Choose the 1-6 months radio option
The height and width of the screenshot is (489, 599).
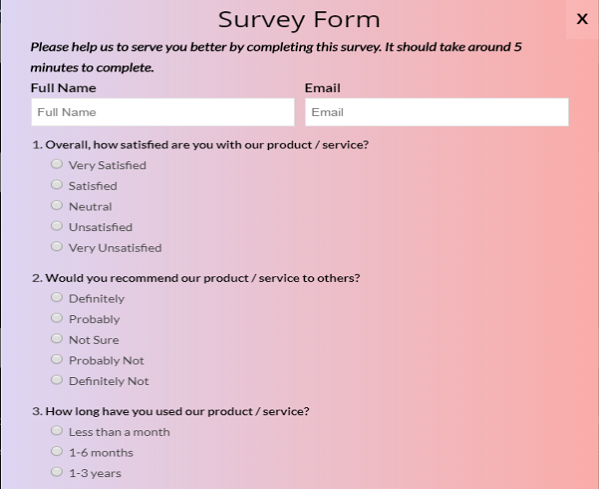point(57,451)
